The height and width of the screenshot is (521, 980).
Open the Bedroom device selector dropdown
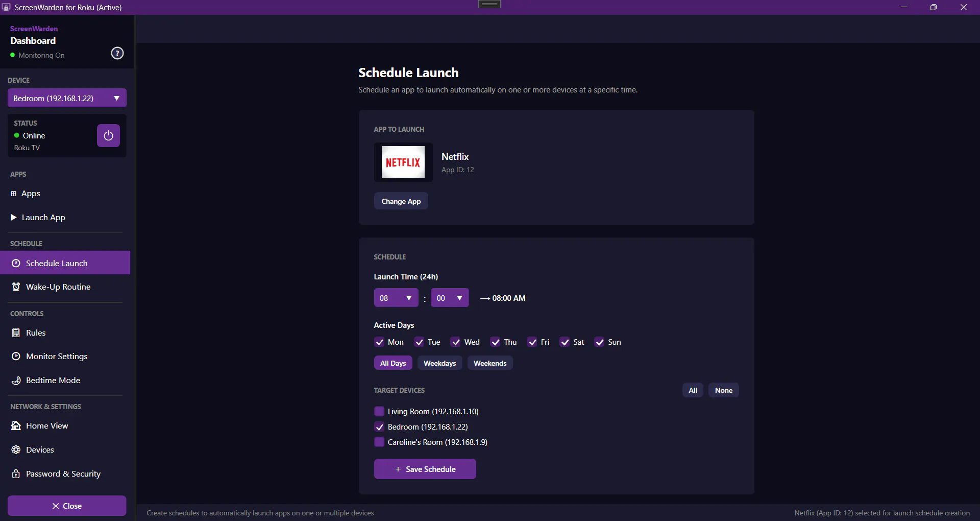[67, 98]
